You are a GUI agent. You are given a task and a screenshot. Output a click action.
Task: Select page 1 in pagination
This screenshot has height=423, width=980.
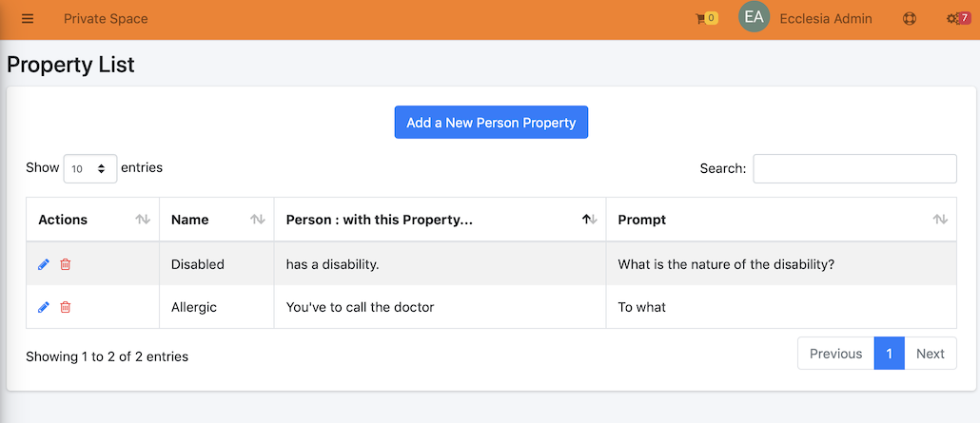(x=890, y=354)
